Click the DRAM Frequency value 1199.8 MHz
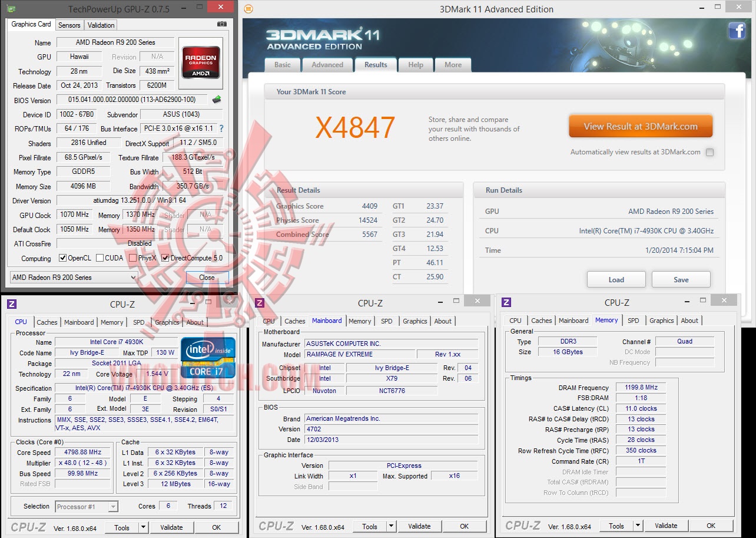 [641, 388]
